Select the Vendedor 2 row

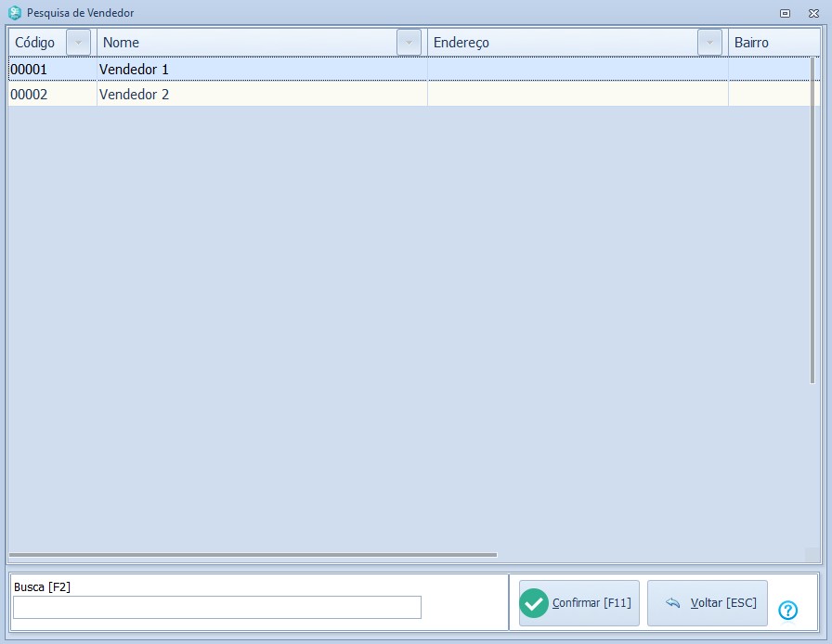pyautogui.click(x=135, y=95)
